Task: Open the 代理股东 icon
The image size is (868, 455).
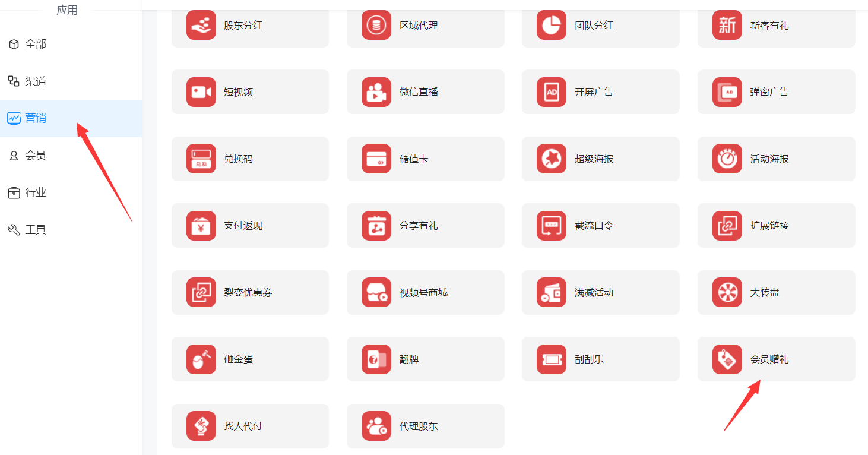Action: click(x=376, y=426)
